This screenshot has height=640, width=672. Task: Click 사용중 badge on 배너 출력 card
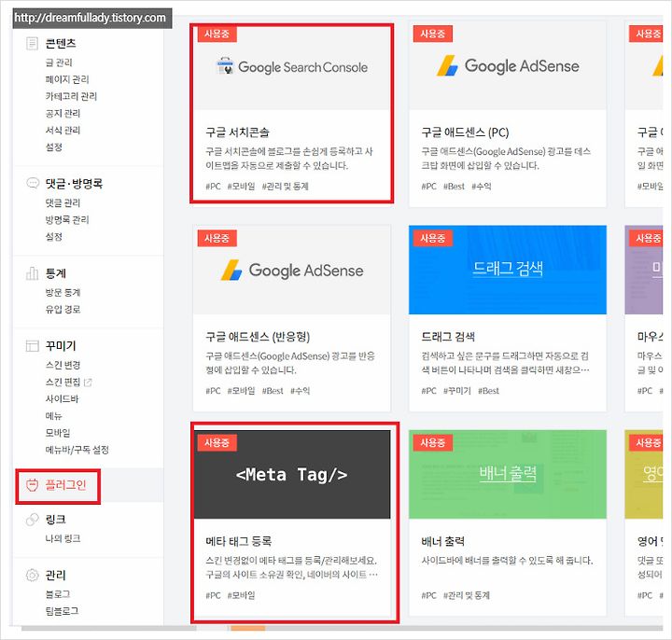click(433, 442)
